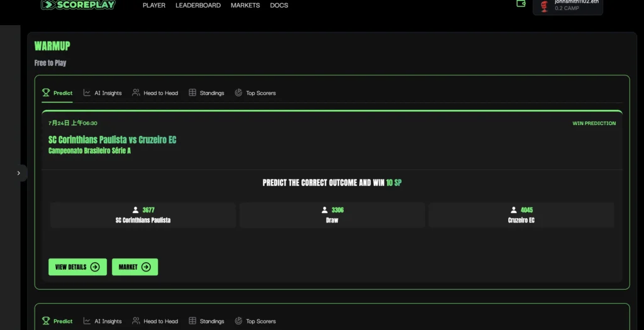
Task: Click the 10 SP reward text
Action: coord(394,183)
